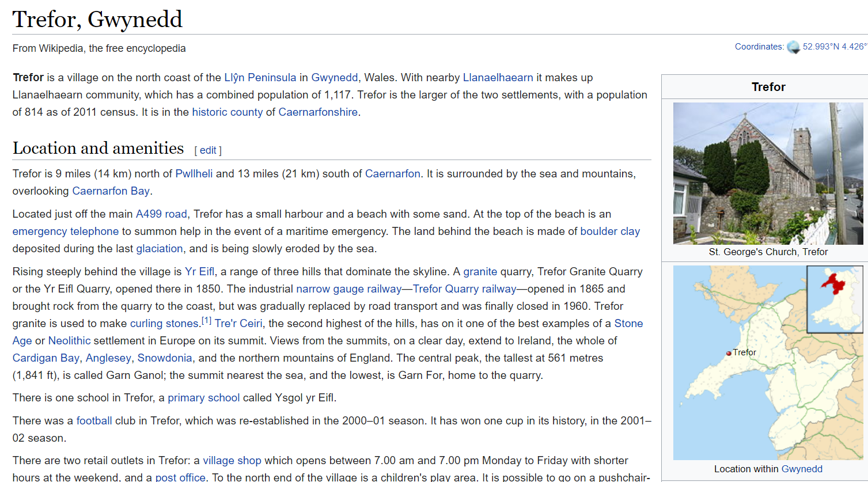Open the Neolithic link
Image resolution: width=868 pixels, height=482 pixels.
click(x=69, y=341)
